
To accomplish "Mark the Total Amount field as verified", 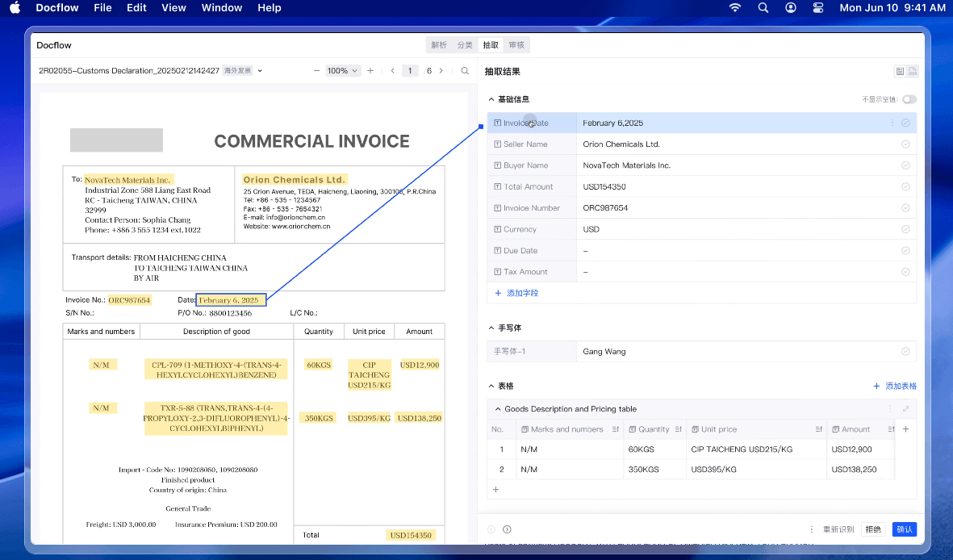I will [905, 186].
